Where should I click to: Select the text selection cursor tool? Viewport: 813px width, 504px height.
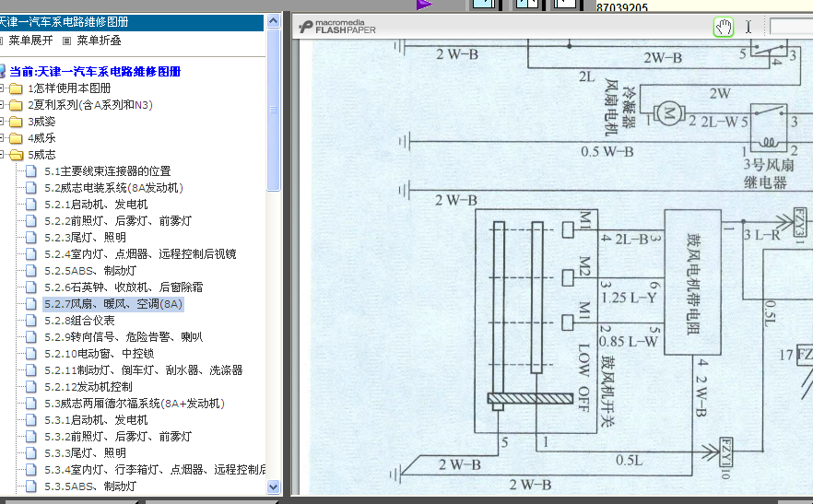[x=748, y=28]
